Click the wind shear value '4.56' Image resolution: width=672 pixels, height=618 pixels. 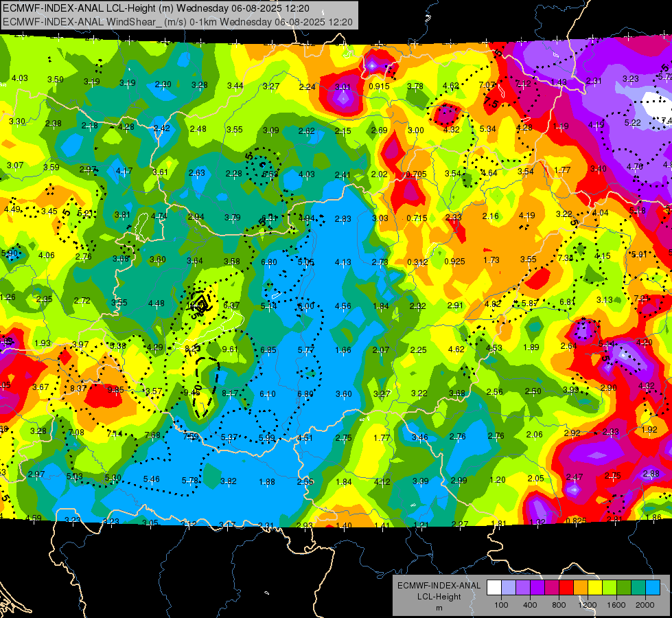[343, 306]
